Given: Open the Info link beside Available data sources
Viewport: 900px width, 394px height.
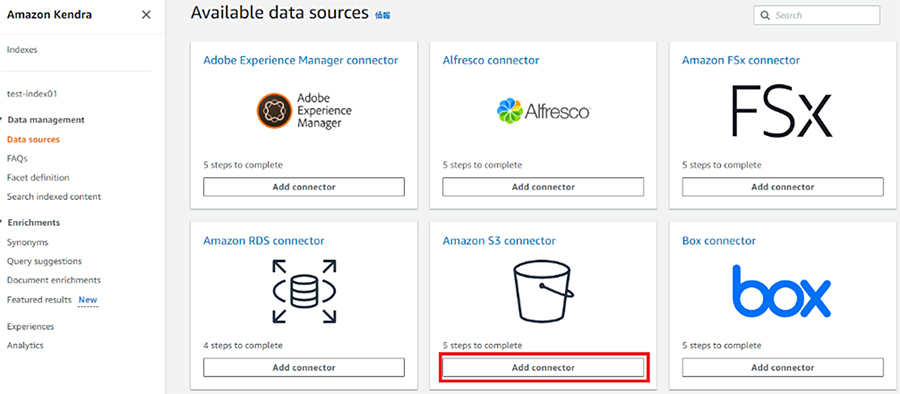Looking at the screenshot, I should tap(383, 16).
